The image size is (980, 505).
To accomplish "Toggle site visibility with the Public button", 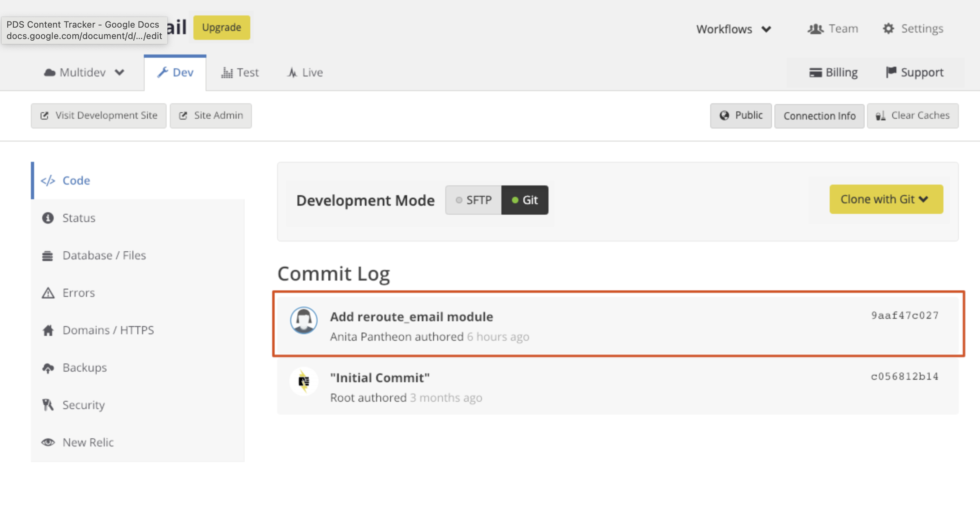I will point(740,115).
